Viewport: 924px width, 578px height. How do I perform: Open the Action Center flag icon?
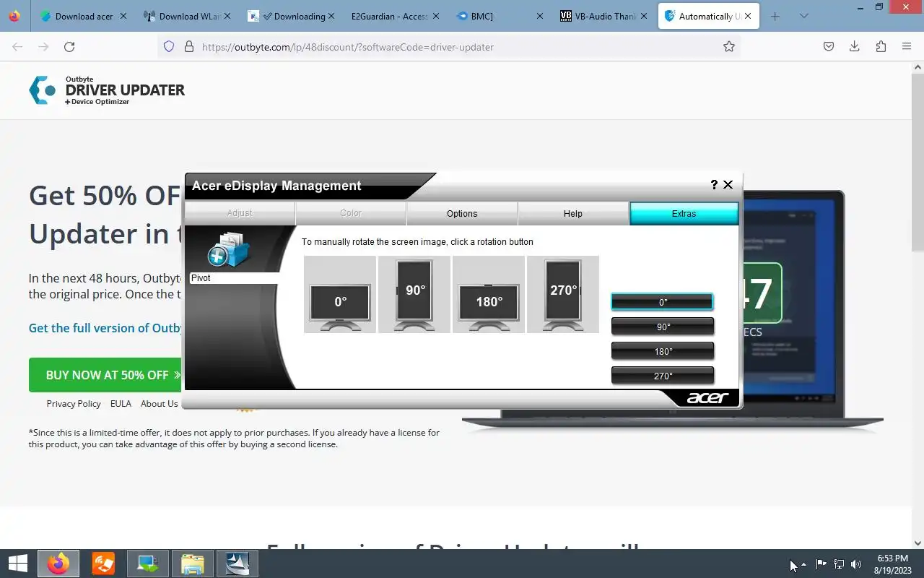tap(821, 564)
